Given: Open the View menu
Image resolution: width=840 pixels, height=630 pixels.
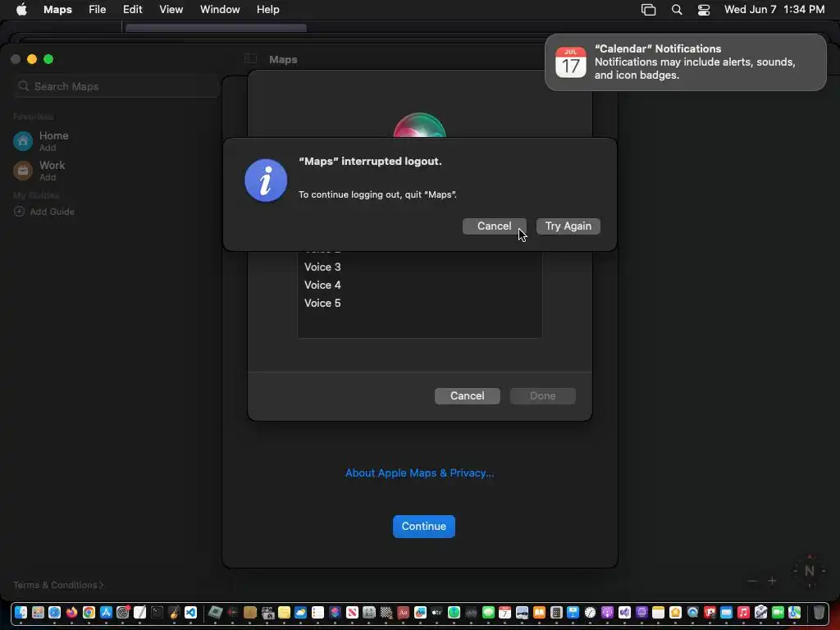Looking at the screenshot, I should (171, 10).
